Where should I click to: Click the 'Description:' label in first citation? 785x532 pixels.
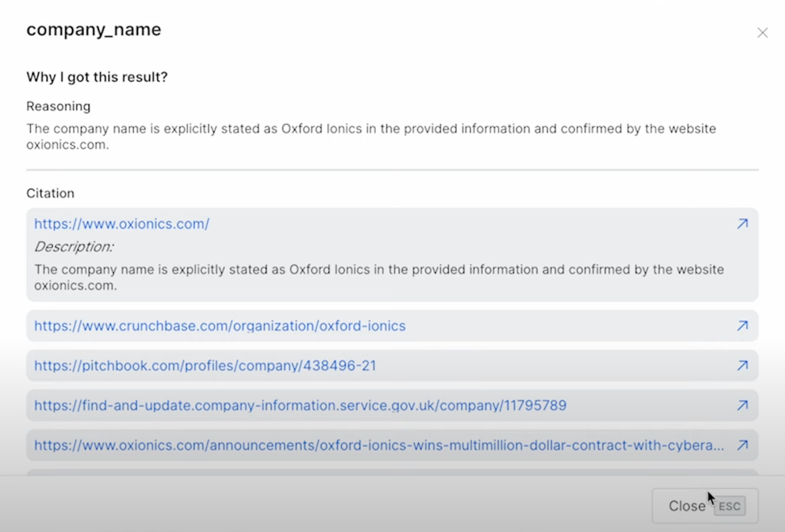click(74, 246)
